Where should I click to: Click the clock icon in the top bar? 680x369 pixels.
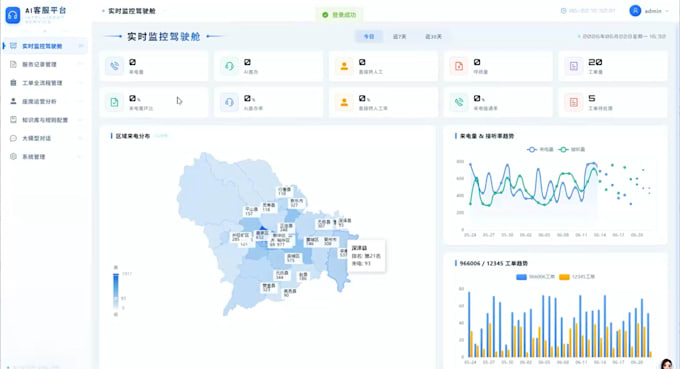[x=564, y=11]
